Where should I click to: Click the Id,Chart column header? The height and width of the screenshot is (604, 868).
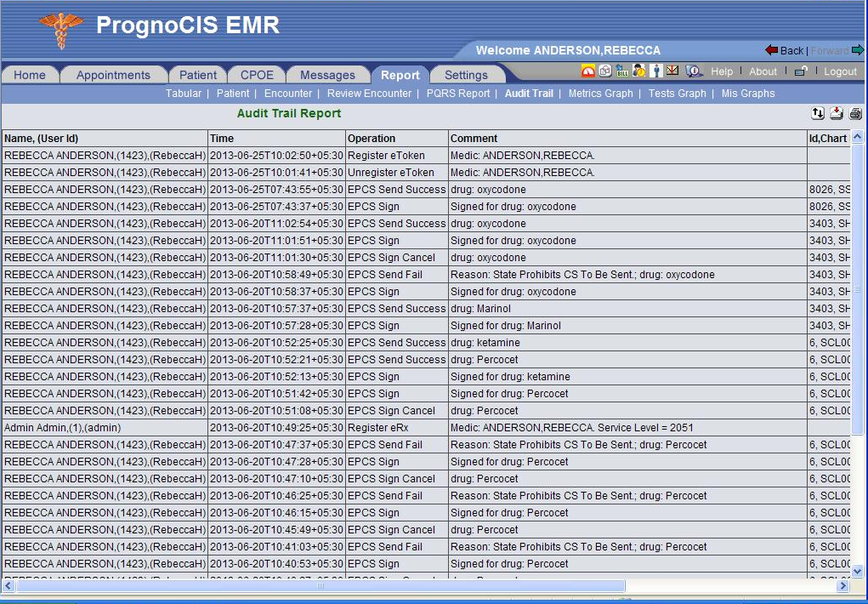829,138
